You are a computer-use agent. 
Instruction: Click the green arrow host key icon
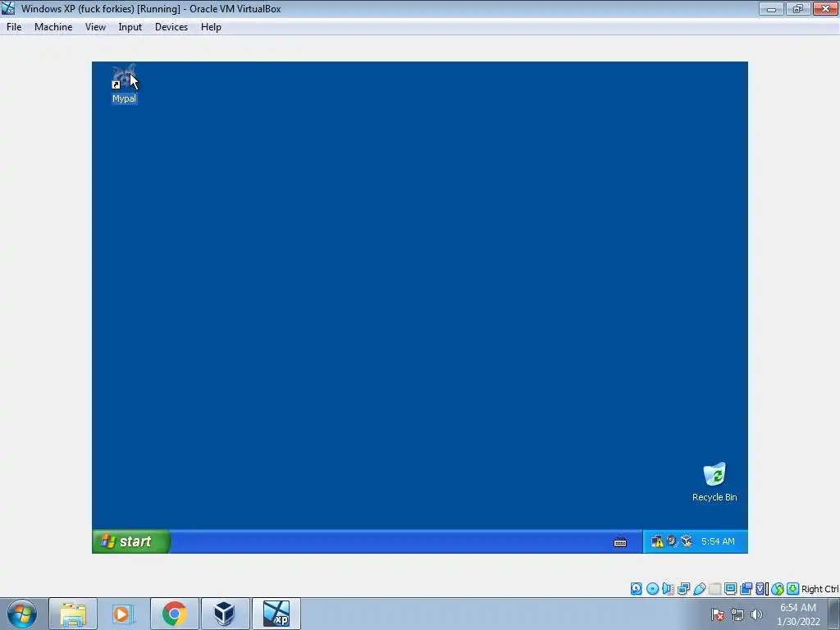pyautogui.click(x=793, y=589)
